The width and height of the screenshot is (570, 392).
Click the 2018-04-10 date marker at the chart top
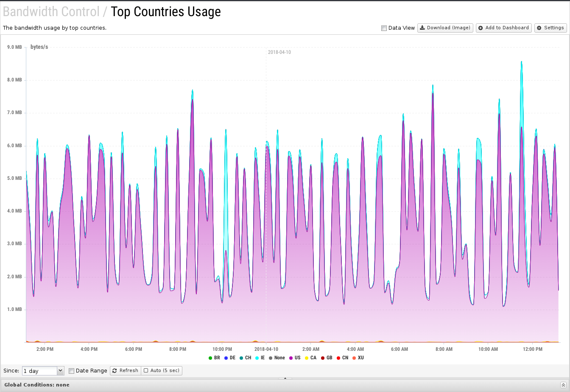[x=279, y=52]
